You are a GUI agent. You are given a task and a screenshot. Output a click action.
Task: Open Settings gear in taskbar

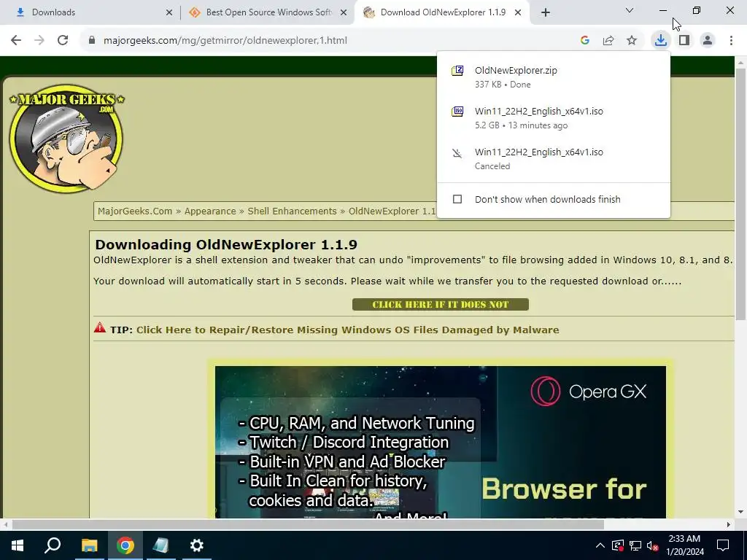[197, 545]
